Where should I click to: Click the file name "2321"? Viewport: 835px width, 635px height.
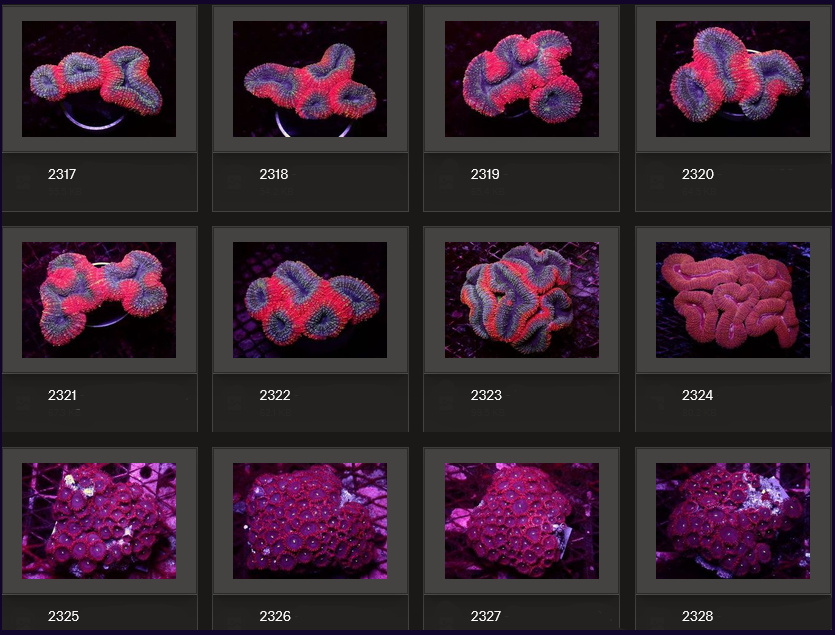tap(62, 395)
